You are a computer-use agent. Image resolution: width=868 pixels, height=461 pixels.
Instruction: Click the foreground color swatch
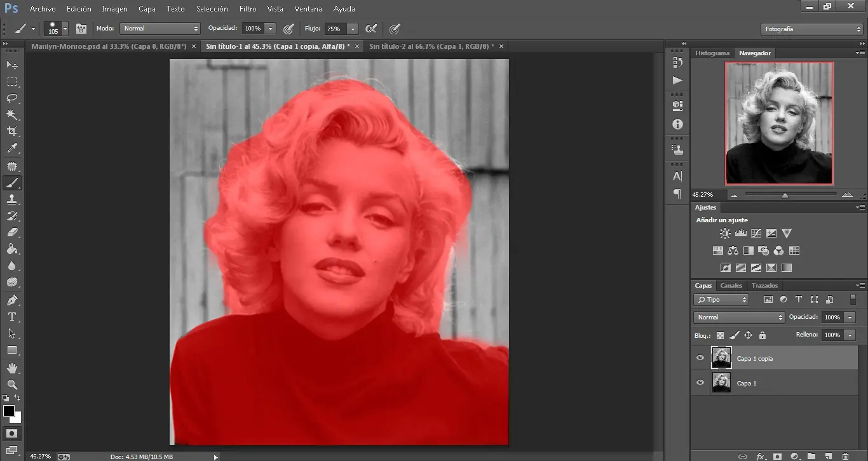pos(9,411)
